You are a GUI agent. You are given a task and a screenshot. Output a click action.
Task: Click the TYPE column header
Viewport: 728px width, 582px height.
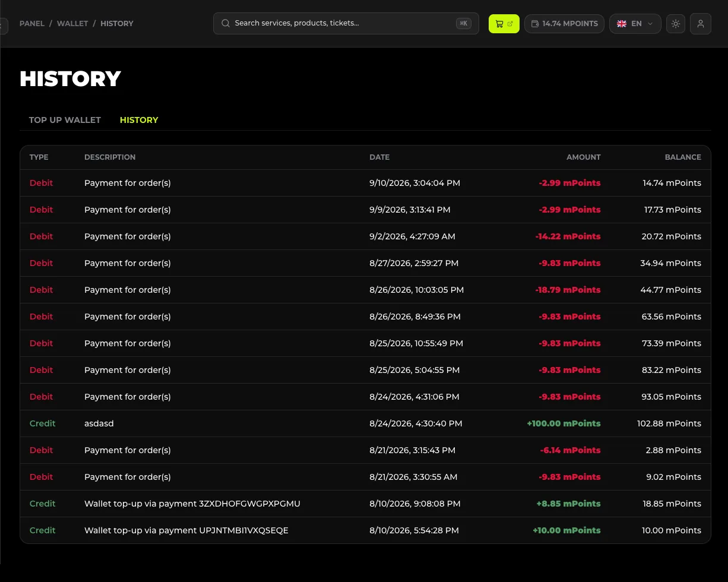(39, 157)
